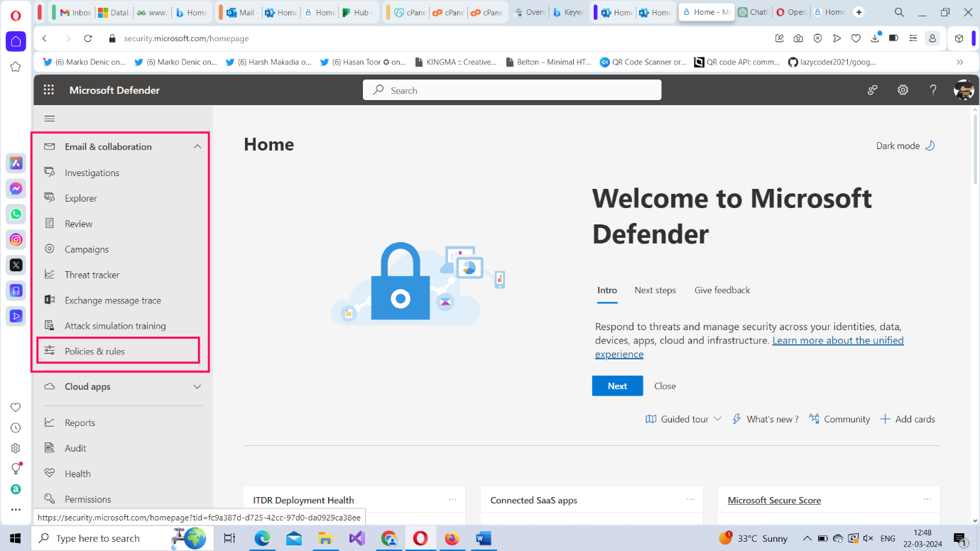The image size is (980, 551).
Task: Click the Opera snapshot camera icon
Action: 798,38
